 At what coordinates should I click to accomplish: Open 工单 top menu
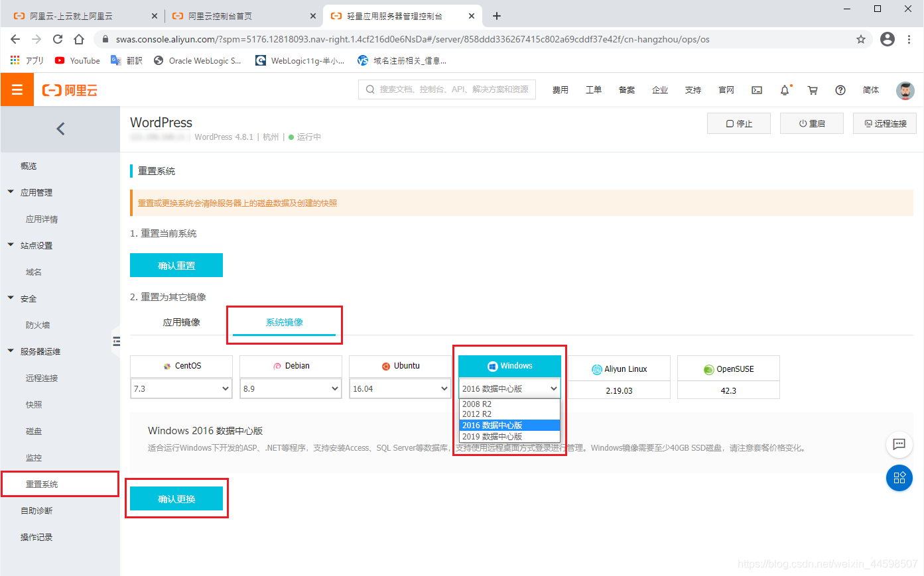pos(594,90)
